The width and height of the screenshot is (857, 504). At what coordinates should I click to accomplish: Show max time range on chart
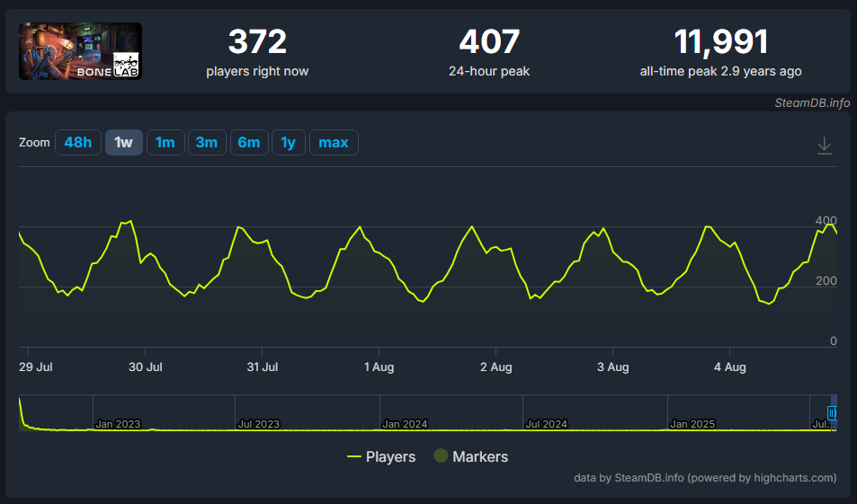(334, 143)
